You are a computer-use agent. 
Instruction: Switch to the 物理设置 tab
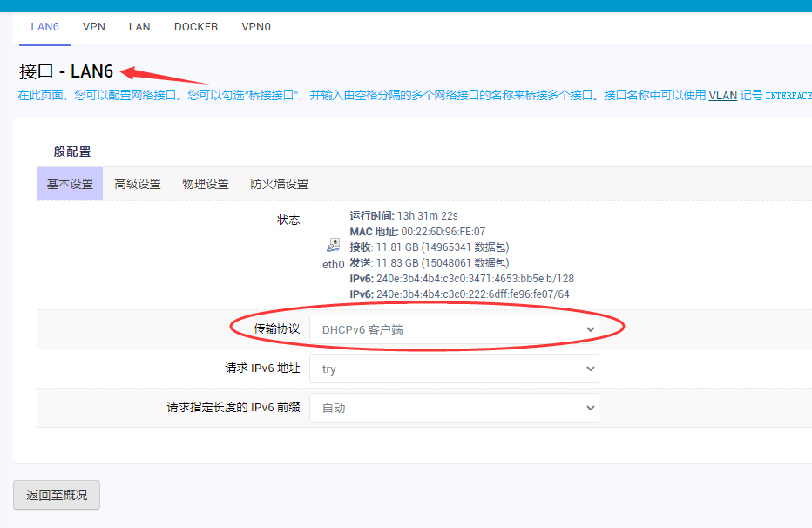(x=205, y=184)
